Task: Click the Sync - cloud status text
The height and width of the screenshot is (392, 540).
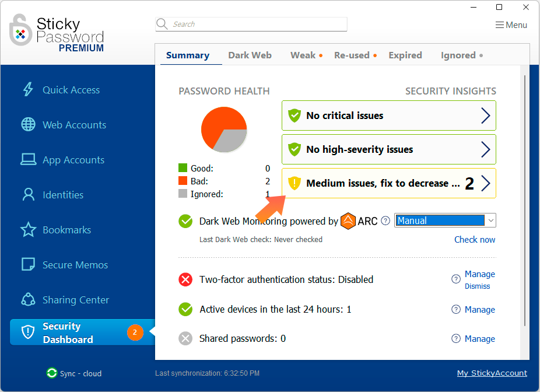Action: coord(80,373)
